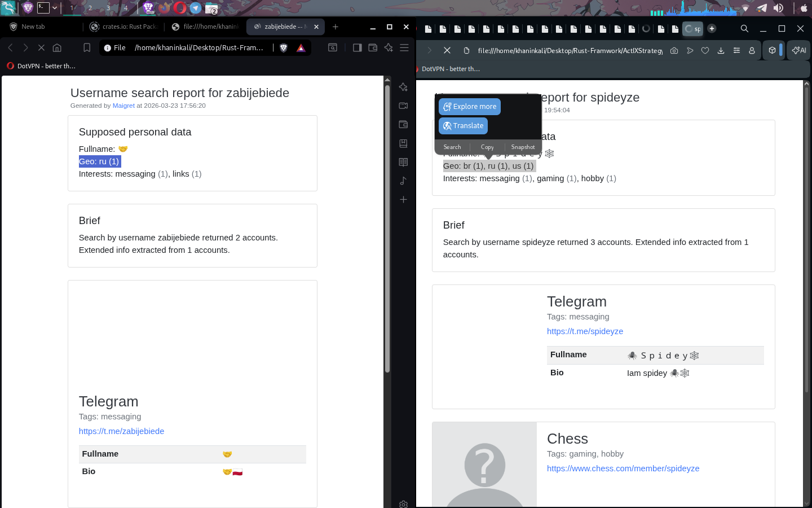Choose Snapshot in selection popup
Image resolution: width=812 pixels, height=508 pixels.
click(x=523, y=147)
